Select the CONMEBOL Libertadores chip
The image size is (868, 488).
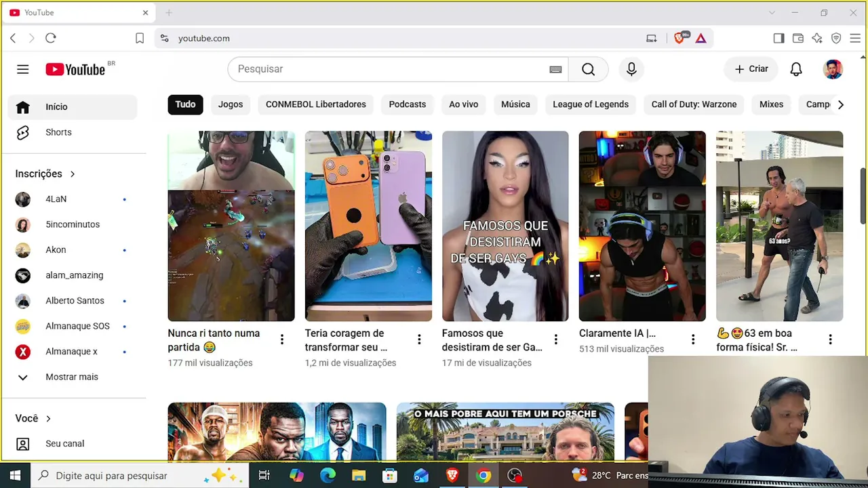316,104
